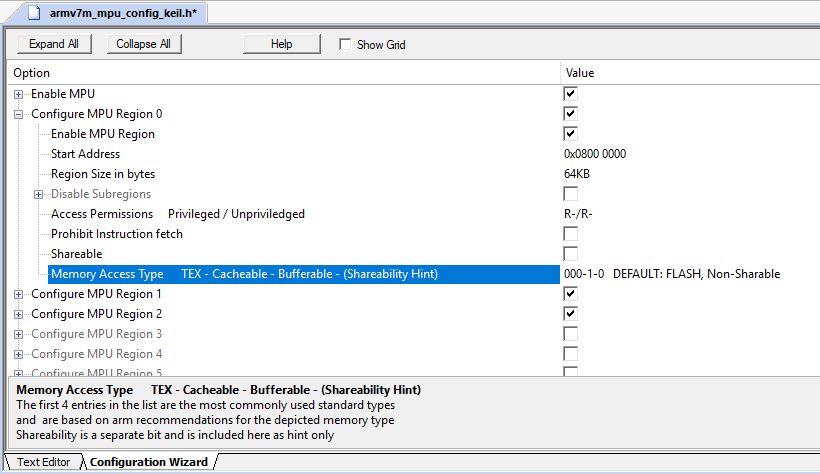Screen dimensions: 820x474
Task: Open the Help button
Action: click(281, 44)
